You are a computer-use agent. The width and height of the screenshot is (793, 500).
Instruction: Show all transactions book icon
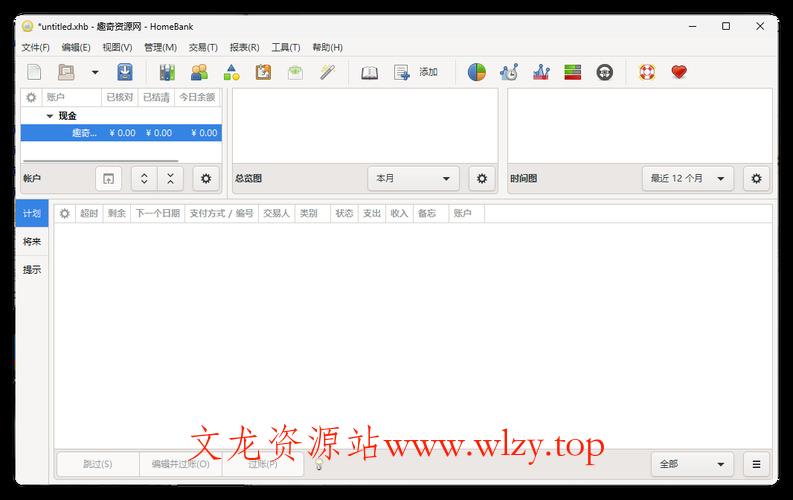369,72
